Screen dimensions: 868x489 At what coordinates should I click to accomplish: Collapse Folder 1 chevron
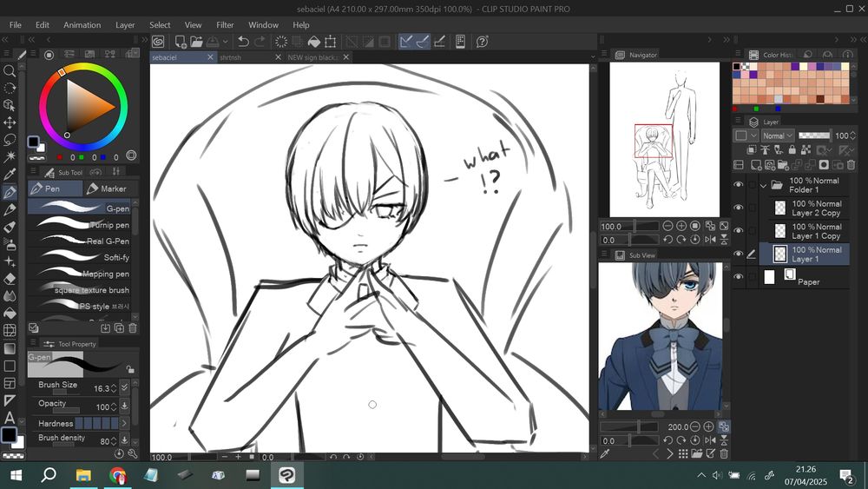click(763, 186)
